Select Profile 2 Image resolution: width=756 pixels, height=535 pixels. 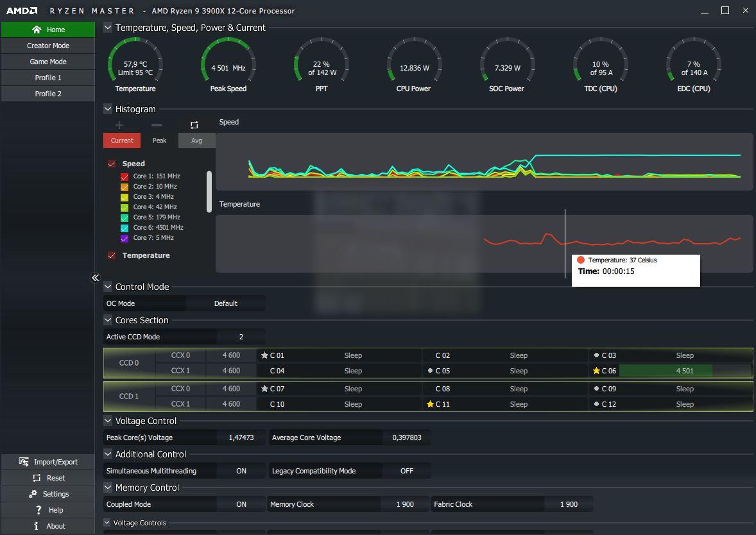[x=47, y=94]
